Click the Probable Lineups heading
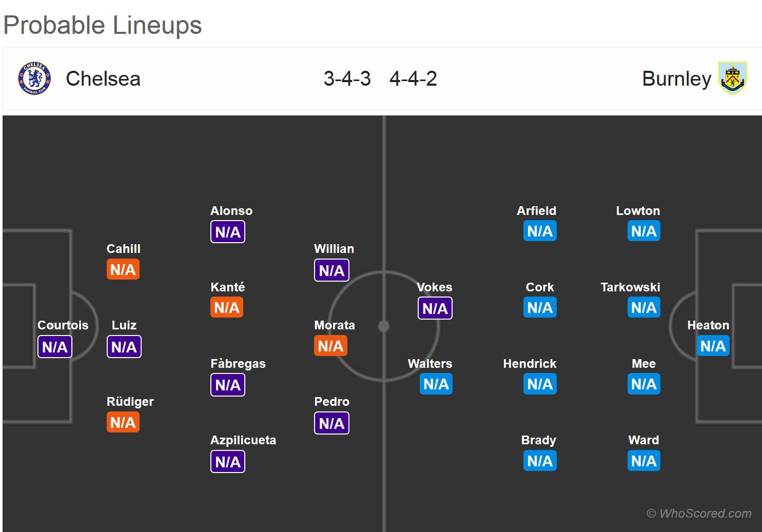762x532 pixels. coord(103,25)
